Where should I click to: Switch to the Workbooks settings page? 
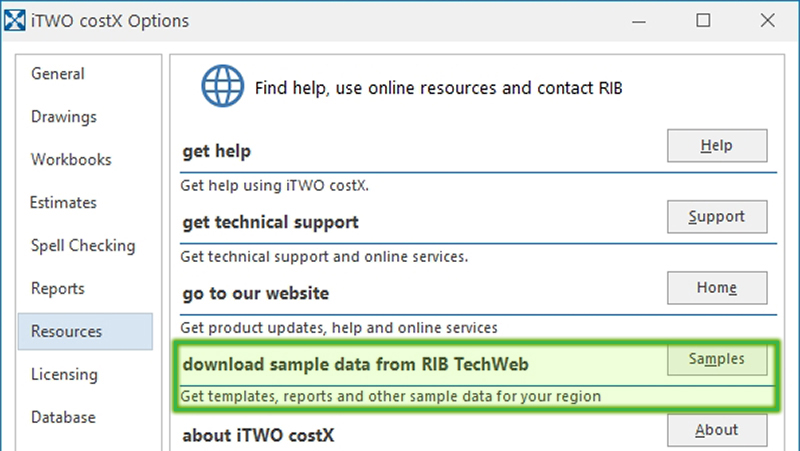(x=71, y=160)
